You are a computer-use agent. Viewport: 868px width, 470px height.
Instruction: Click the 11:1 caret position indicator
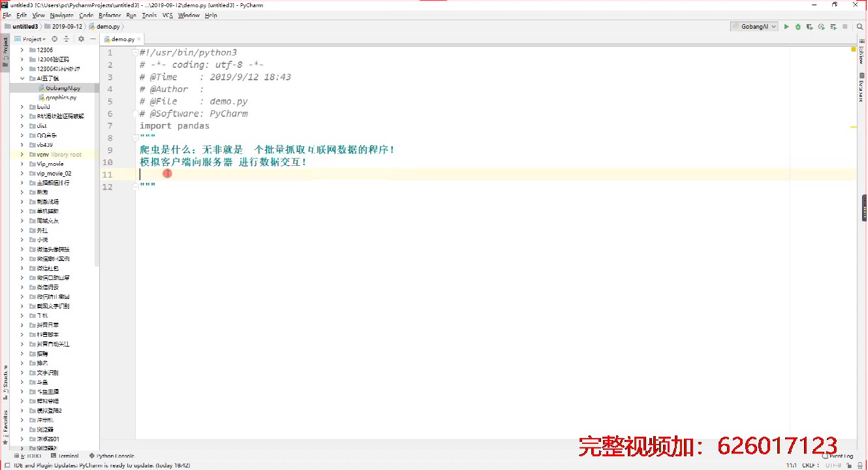pyautogui.click(x=791, y=465)
